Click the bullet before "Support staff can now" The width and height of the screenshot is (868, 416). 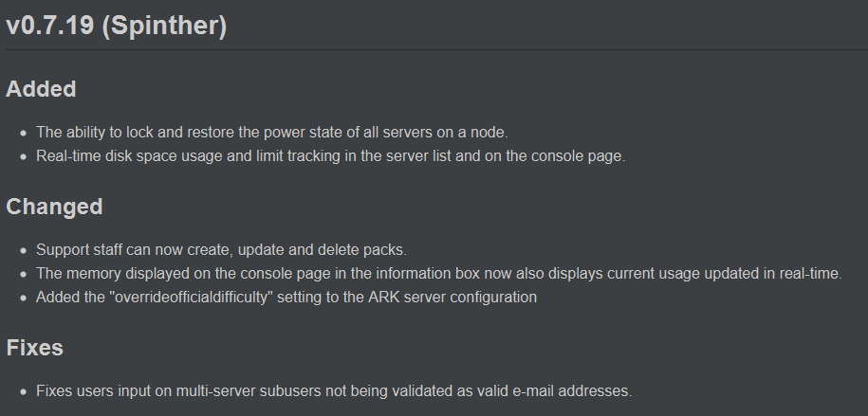[23, 250]
